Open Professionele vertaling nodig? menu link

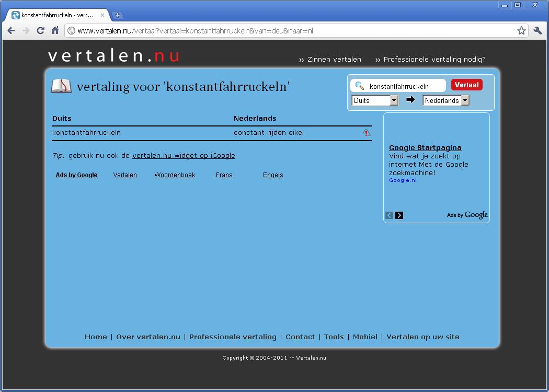430,60
